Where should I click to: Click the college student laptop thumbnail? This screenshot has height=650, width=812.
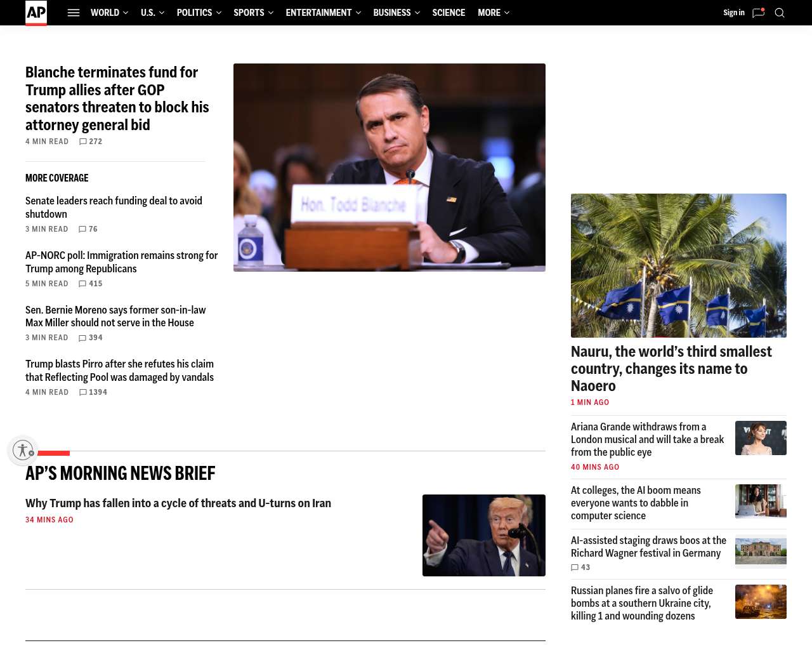[x=761, y=501]
